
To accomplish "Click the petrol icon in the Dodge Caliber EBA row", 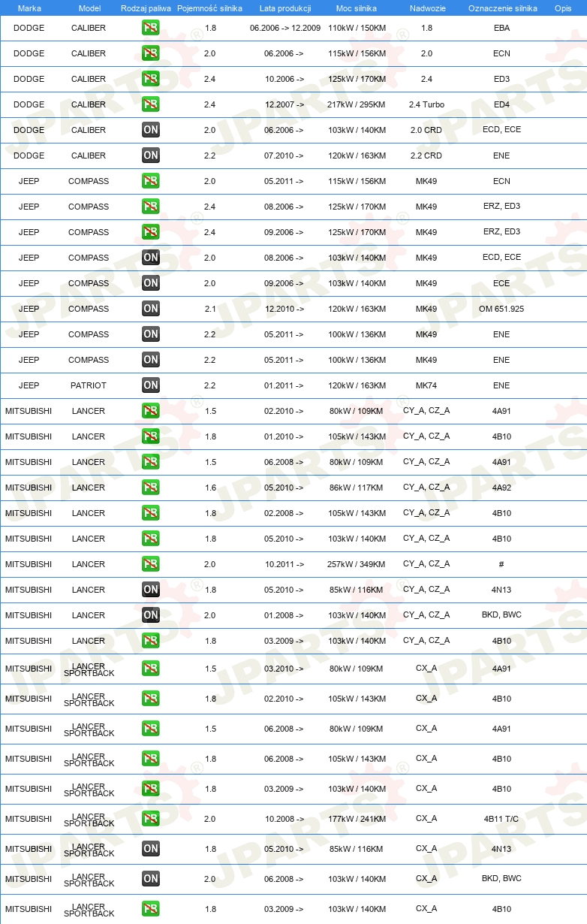I will [151, 28].
